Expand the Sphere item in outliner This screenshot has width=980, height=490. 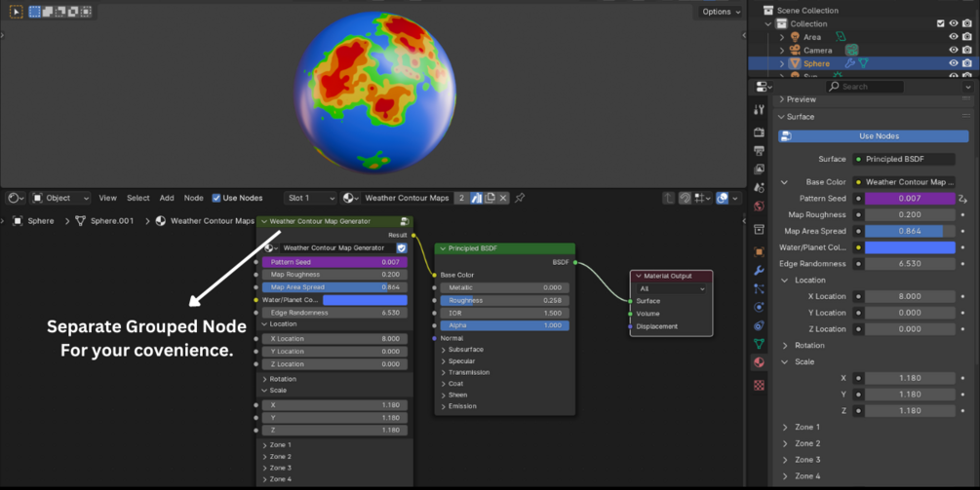(x=782, y=63)
